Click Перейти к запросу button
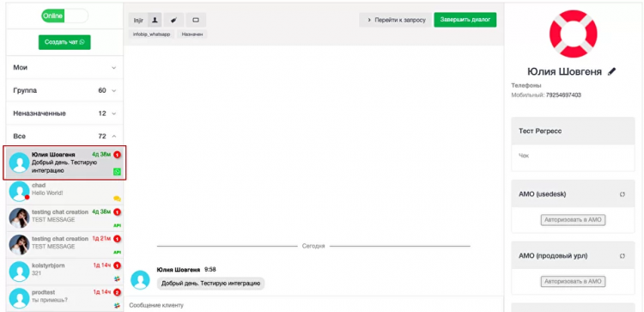Screen dimensions: 644x312 pos(396,20)
